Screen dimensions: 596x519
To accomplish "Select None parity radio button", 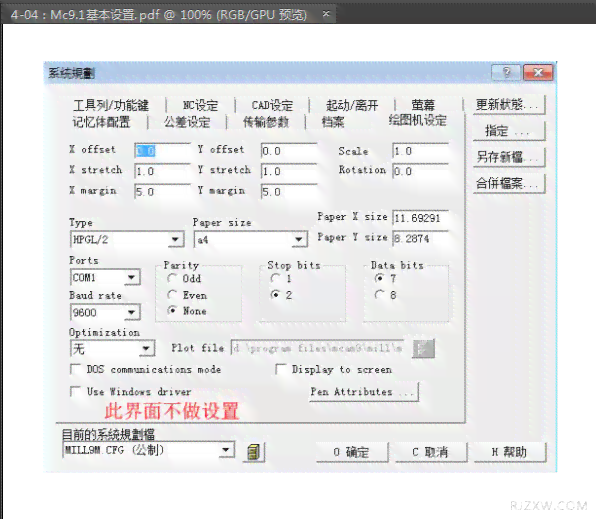I will pyautogui.click(x=172, y=311).
